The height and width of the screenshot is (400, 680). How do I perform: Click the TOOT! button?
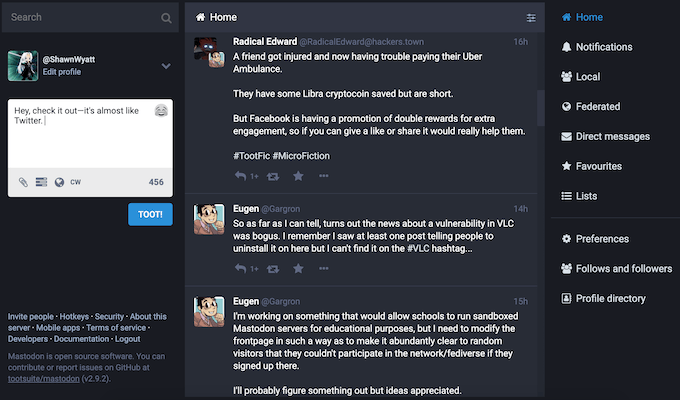point(150,214)
